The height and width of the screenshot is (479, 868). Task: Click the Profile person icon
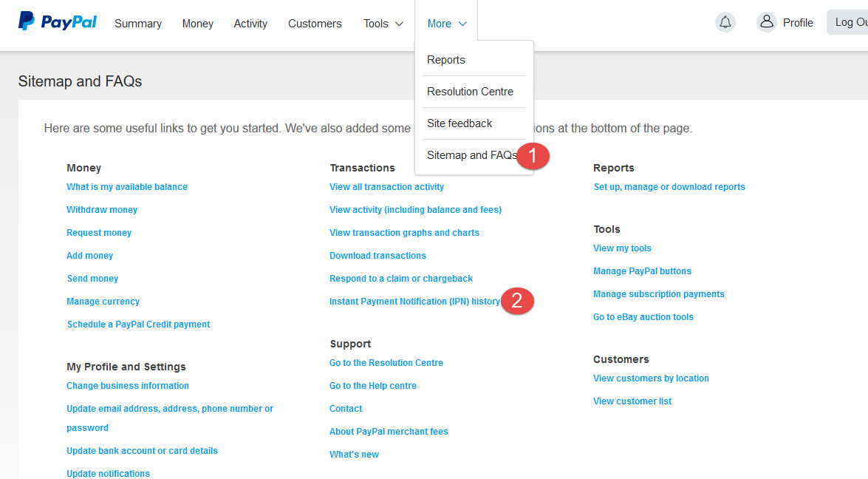pos(766,22)
